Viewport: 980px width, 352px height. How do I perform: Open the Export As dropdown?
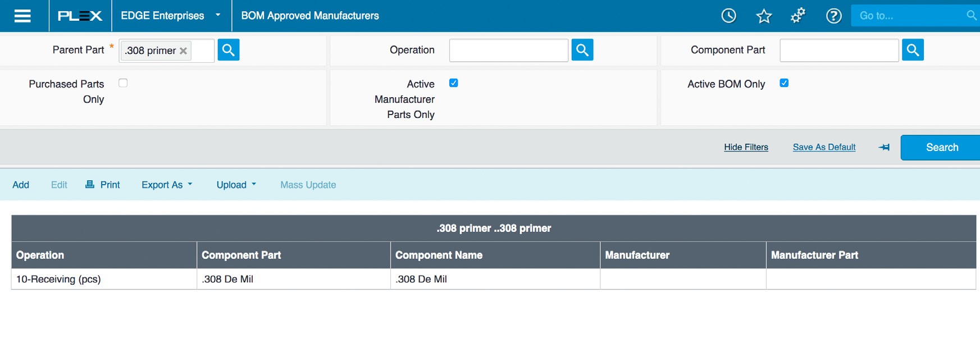[x=167, y=185]
